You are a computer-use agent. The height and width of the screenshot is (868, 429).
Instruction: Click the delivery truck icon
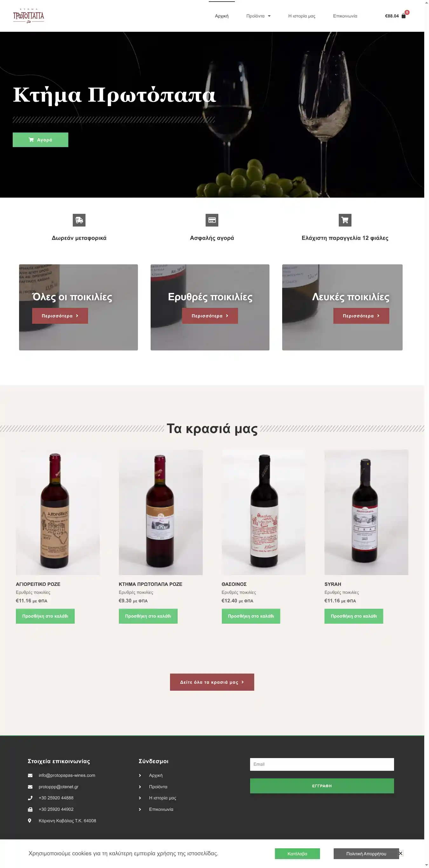coord(79,220)
